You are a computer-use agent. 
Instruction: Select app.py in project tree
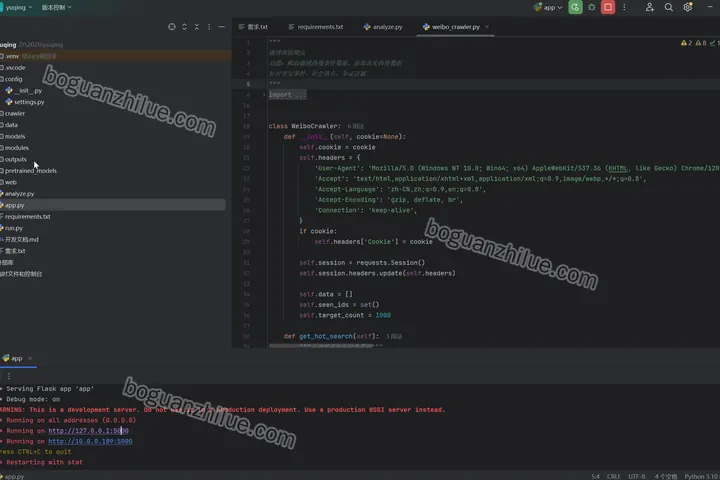112,205
